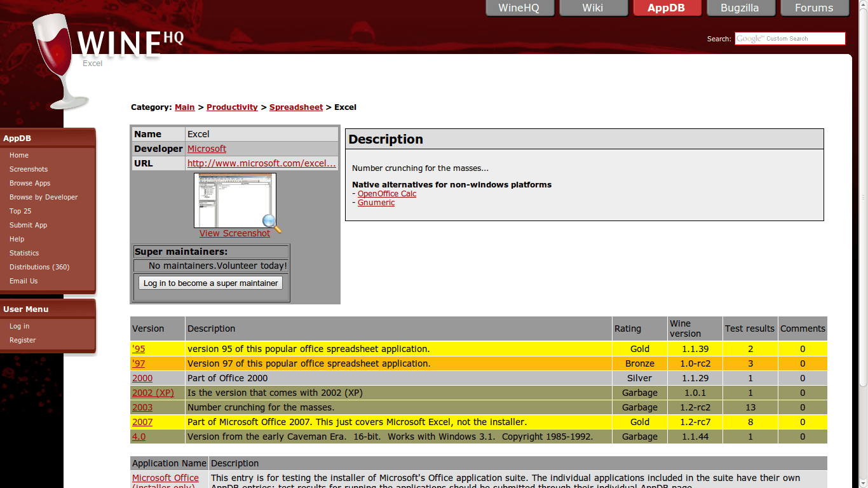Open the Excel 4.0 version entry
Image resolution: width=868 pixels, height=488 pixels.
139,437
